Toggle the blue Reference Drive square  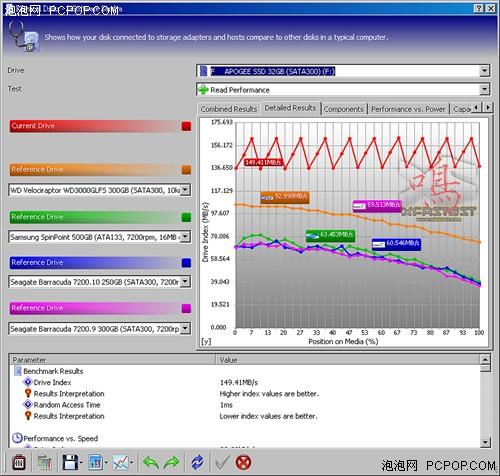[186, 263]
